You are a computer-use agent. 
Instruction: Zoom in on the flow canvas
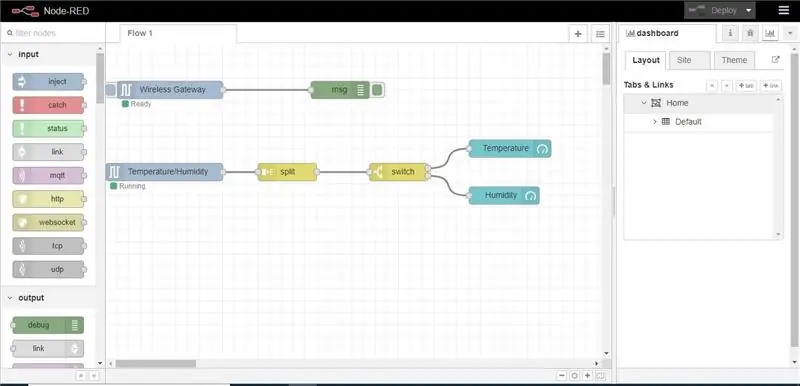[x=587, y=375]
